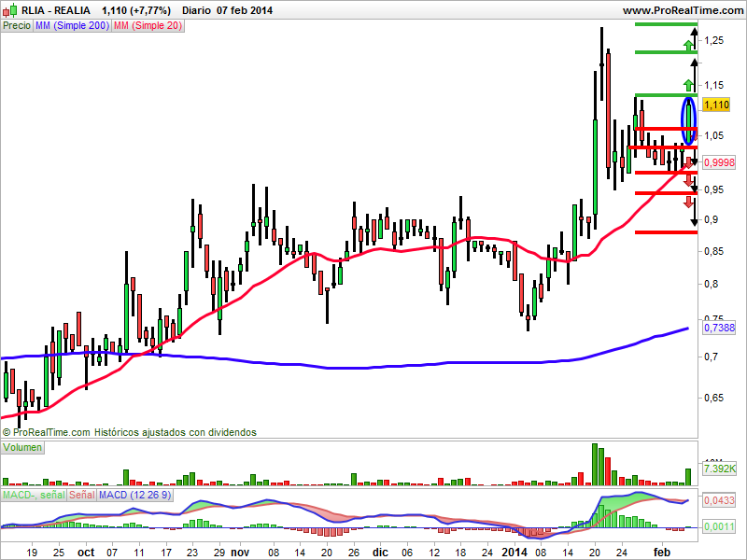Click the lowest red down-arrow marker
This screenshot has height=560, width=747.
(689, 202)
